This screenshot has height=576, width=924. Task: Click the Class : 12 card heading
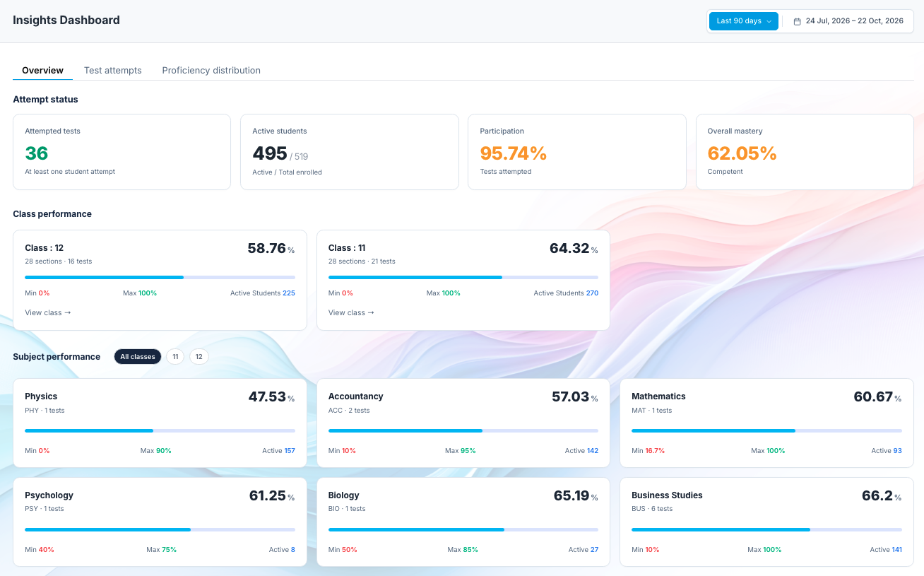pyautogui.click(x=44, y=248)
